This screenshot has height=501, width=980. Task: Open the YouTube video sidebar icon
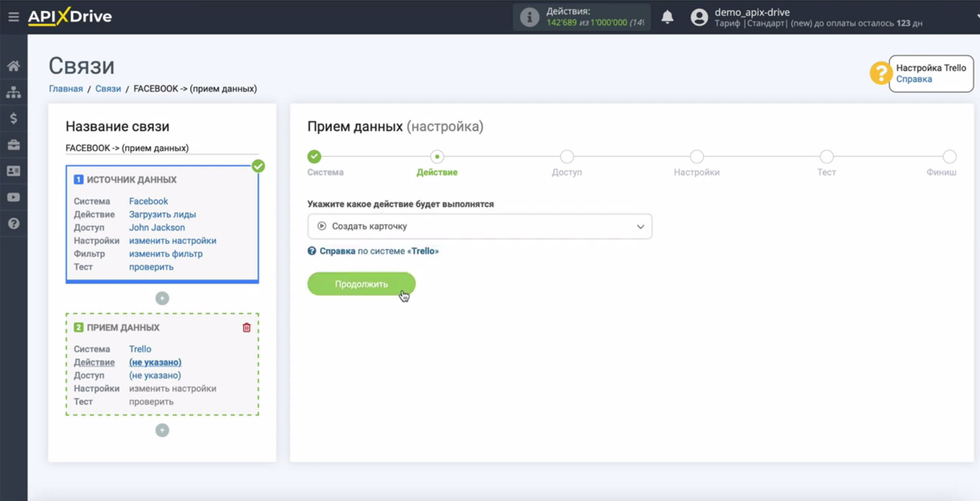[x=14, y=197]
